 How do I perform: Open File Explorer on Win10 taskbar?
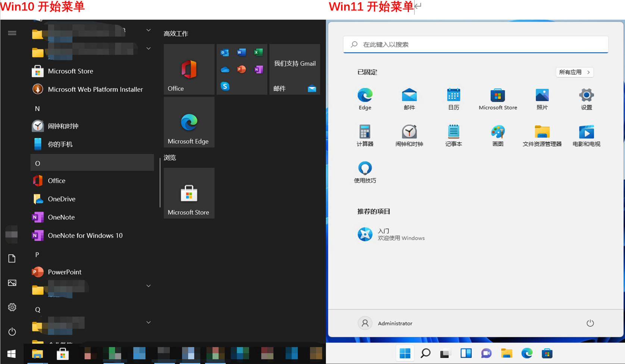pyautogui.click(x=37, y=354)
